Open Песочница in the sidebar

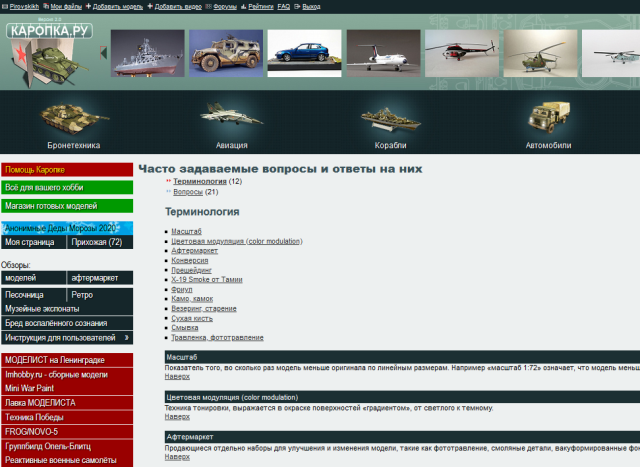coord(33,295)
